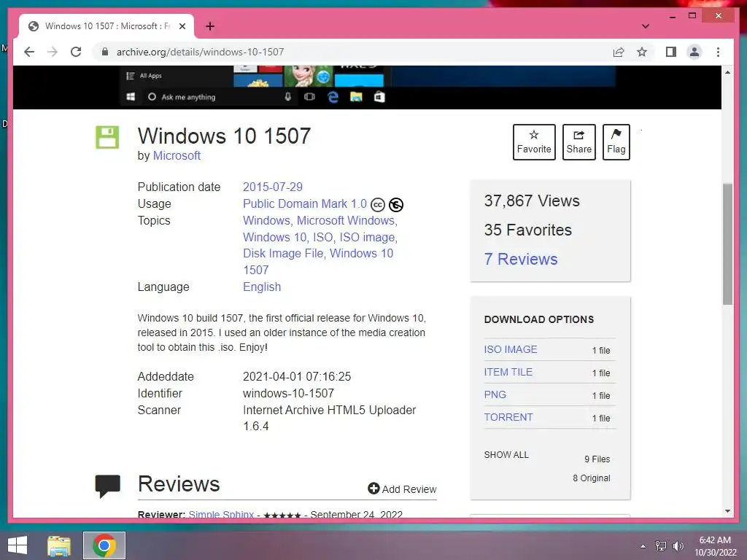Show hidden system tray icons
Viewport: 747px width, 560px height.
(x=643, y=546)
